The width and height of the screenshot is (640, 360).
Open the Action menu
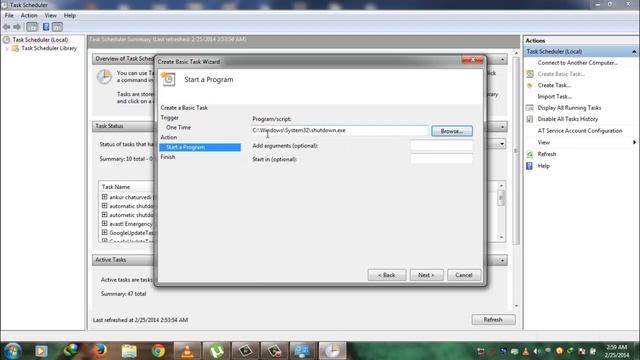(29, 16)
